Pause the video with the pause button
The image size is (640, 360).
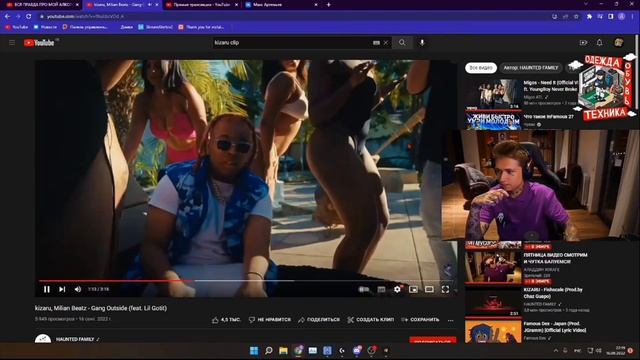pos(47,289)
